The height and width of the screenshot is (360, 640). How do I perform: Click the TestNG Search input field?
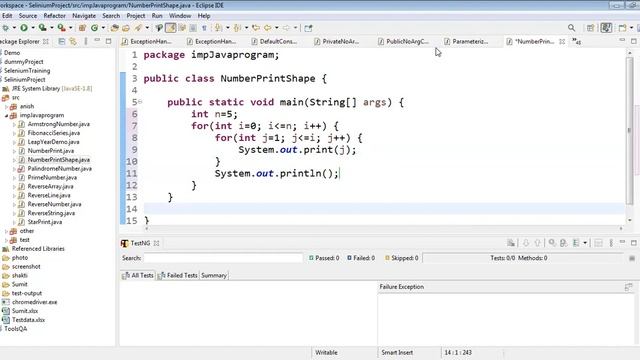[x=223, y=258]
